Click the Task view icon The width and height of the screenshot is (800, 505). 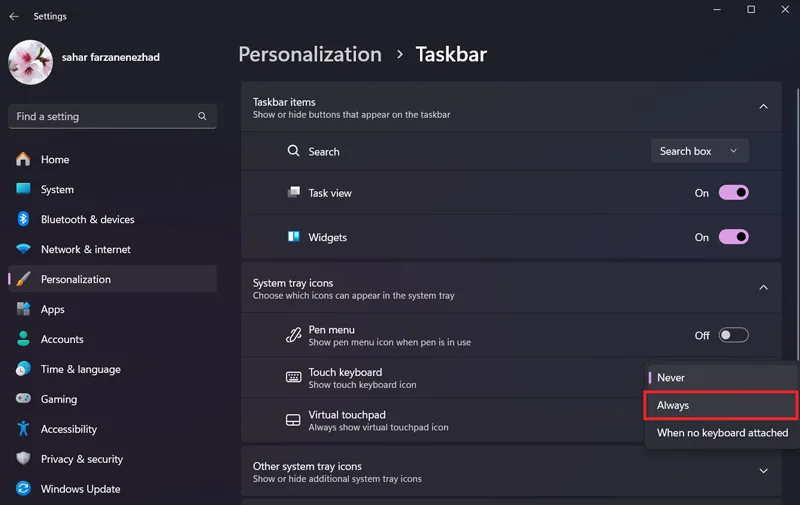293,192
